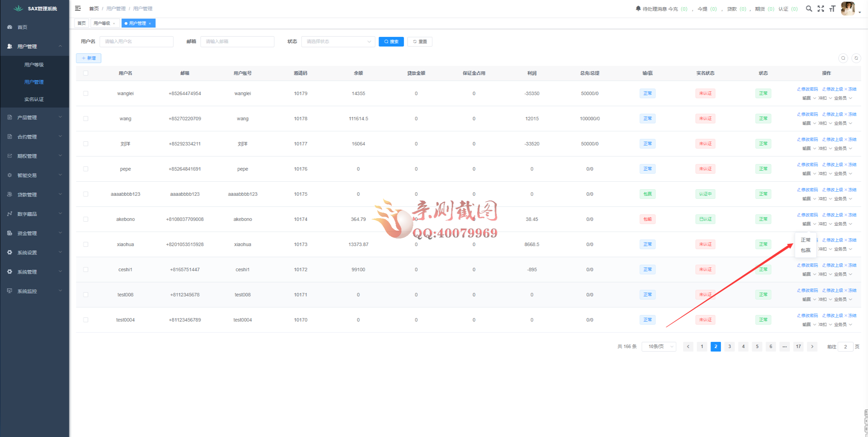Click the round toggle search icon
Screen dimensions: 868x437
843,58
